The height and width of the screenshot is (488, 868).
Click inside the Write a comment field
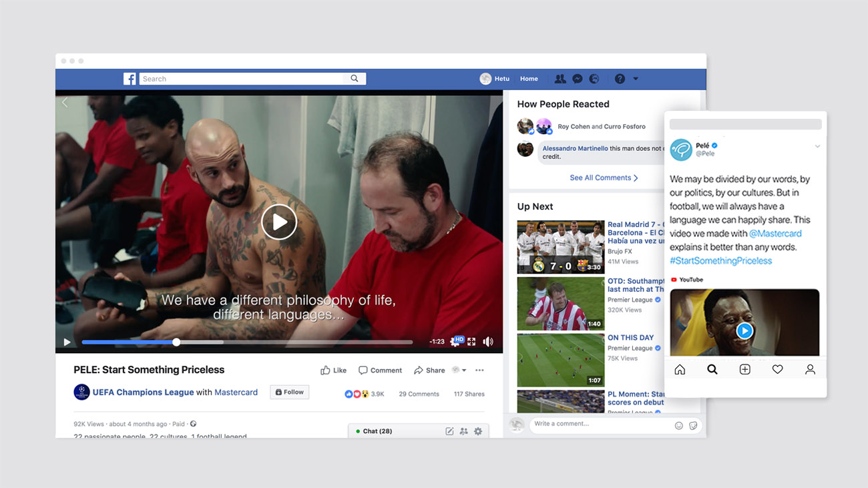point(601,425)
